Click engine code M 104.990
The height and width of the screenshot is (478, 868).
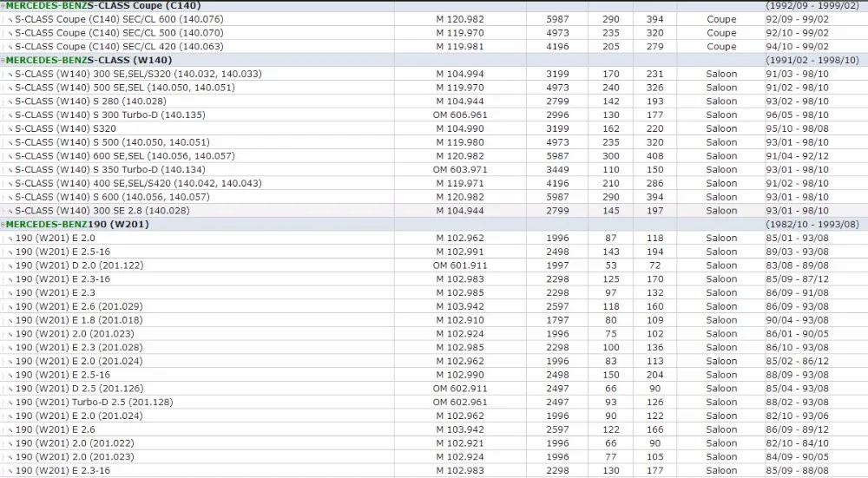(x=460, y=128)
